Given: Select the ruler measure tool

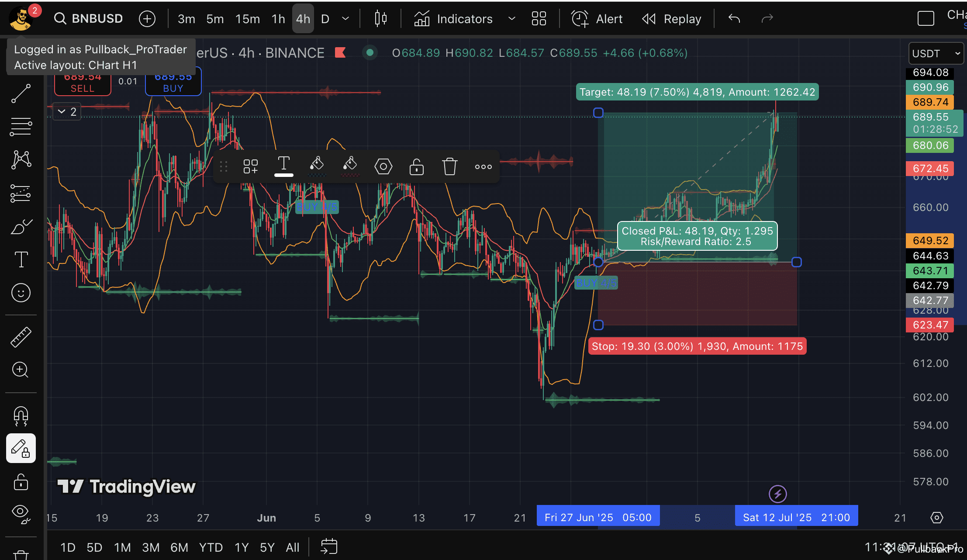Looking at the screenshot, I should pos(21,337).
